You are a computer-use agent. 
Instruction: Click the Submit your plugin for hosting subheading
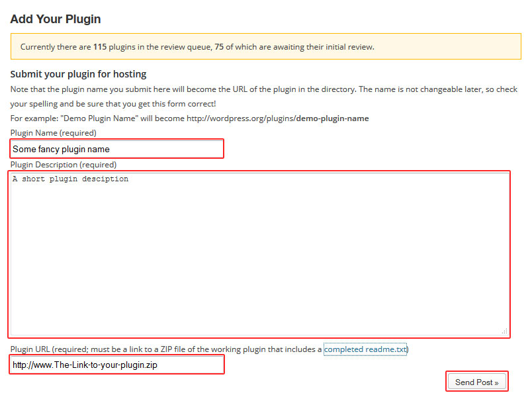78,74
